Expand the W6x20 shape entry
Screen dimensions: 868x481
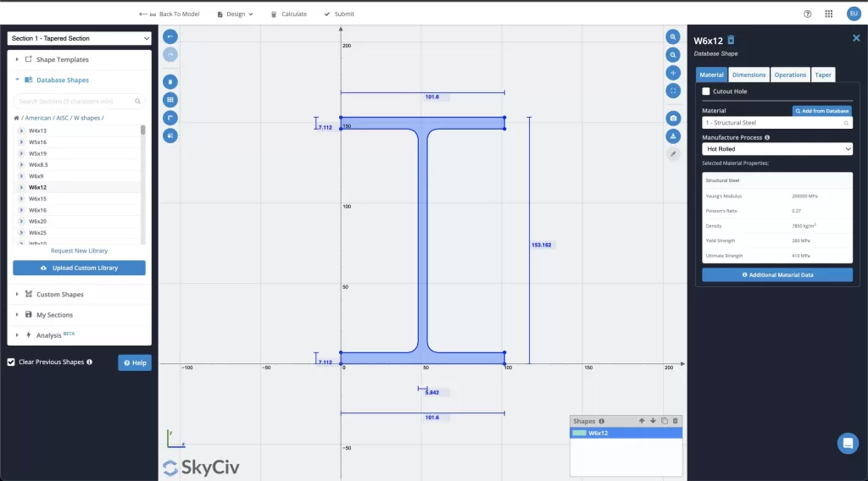(x=21, y=221)
